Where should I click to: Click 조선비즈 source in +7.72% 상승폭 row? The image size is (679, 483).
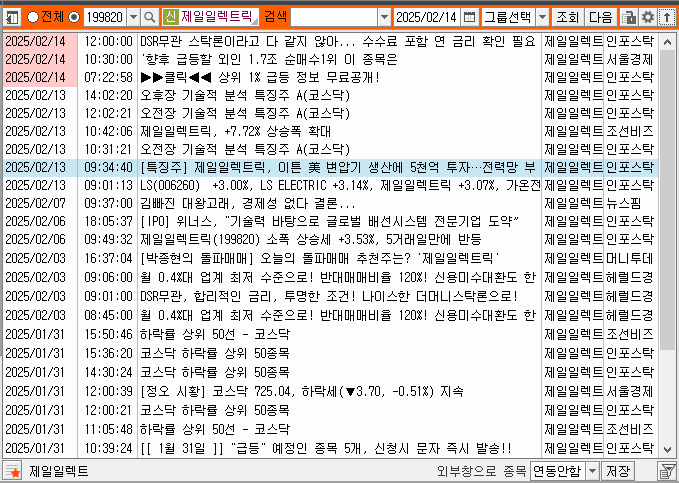point(629,131)
